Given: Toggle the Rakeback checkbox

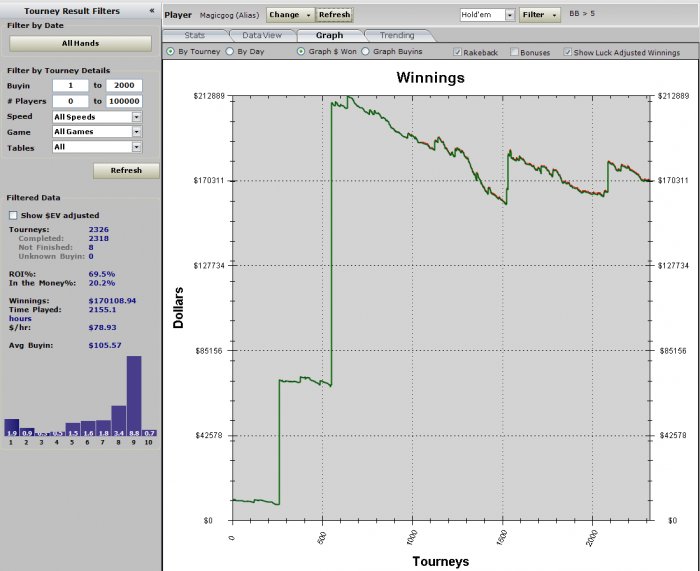Looking at the screenshot, I should point(458,52).
